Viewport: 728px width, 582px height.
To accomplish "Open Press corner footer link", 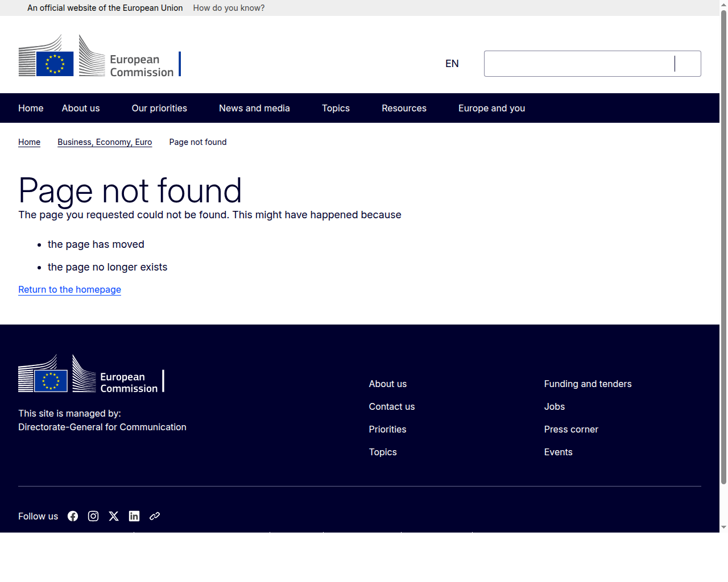I will point(571,429).
